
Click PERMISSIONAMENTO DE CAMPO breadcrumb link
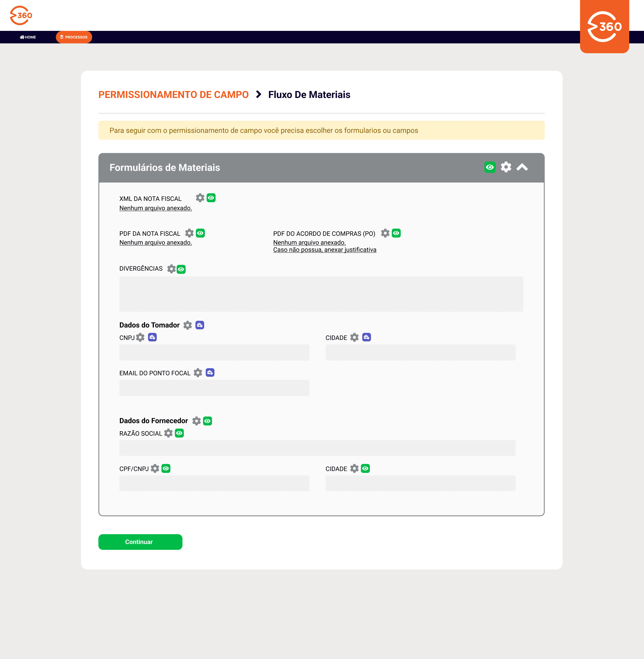pos(173,95)
